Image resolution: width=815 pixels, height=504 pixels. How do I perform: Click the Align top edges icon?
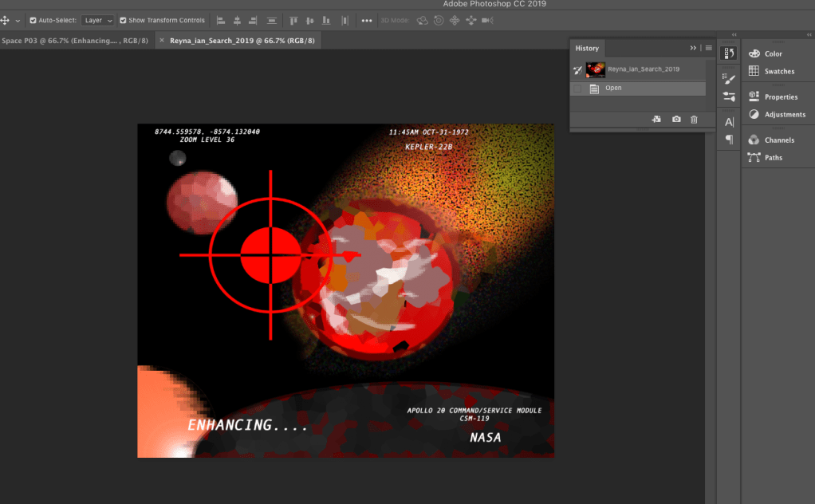click(x=293, y=20)
